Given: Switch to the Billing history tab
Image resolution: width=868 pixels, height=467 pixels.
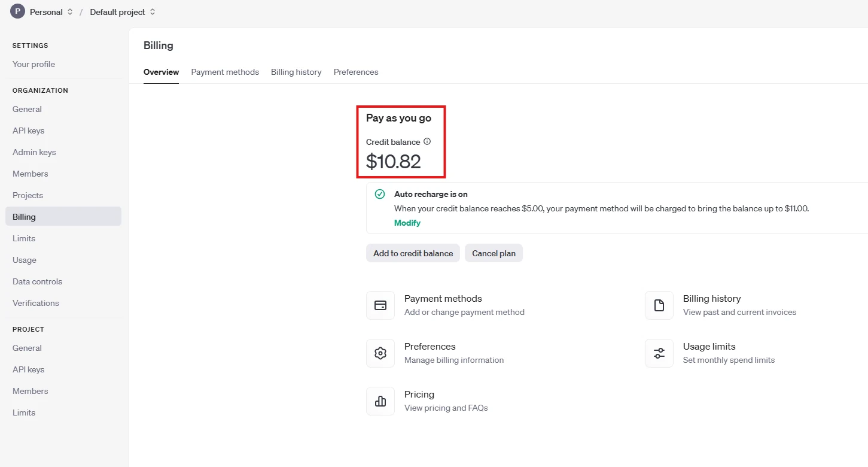Looking at the screenshot, I should pyautogui.click(x=296, y=72).
